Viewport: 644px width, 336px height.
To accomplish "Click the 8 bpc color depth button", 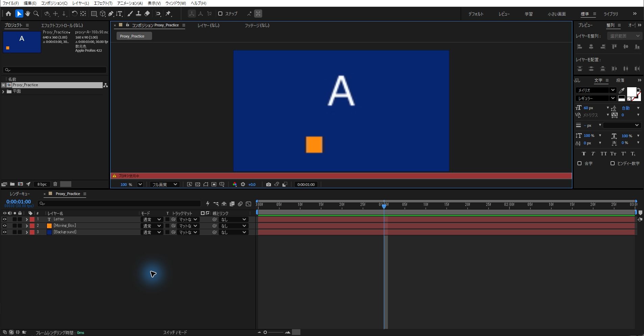I will coord(42,184).
